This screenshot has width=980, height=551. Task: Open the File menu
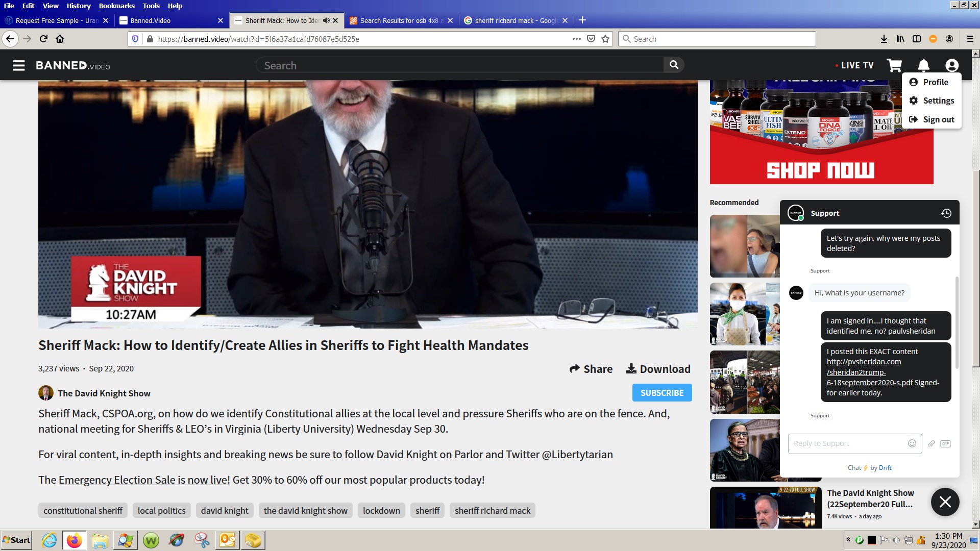9,6
